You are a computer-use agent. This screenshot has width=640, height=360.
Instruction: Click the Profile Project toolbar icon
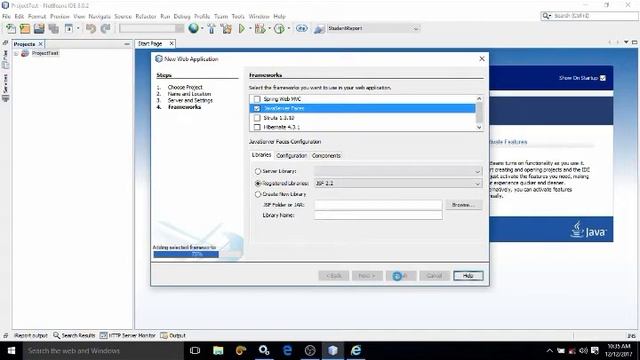tap(279, 29)
